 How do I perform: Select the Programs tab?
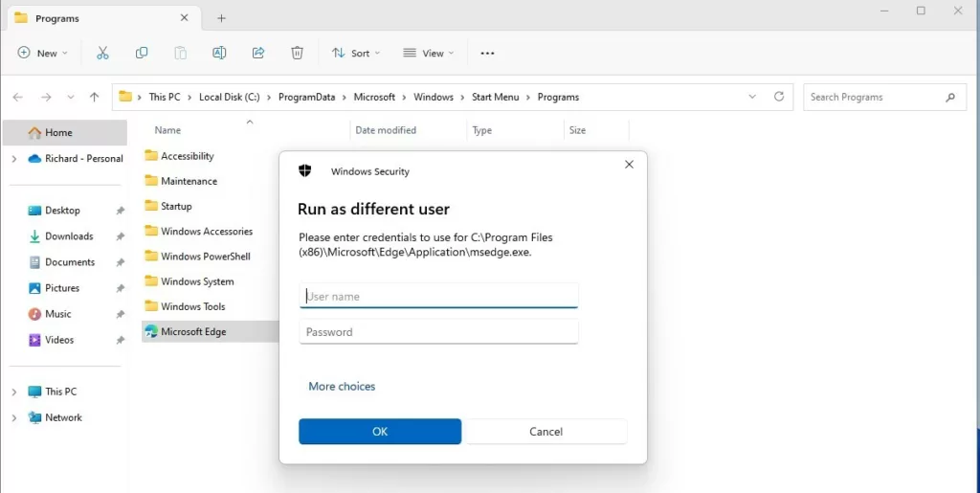(x=103, y=18)
